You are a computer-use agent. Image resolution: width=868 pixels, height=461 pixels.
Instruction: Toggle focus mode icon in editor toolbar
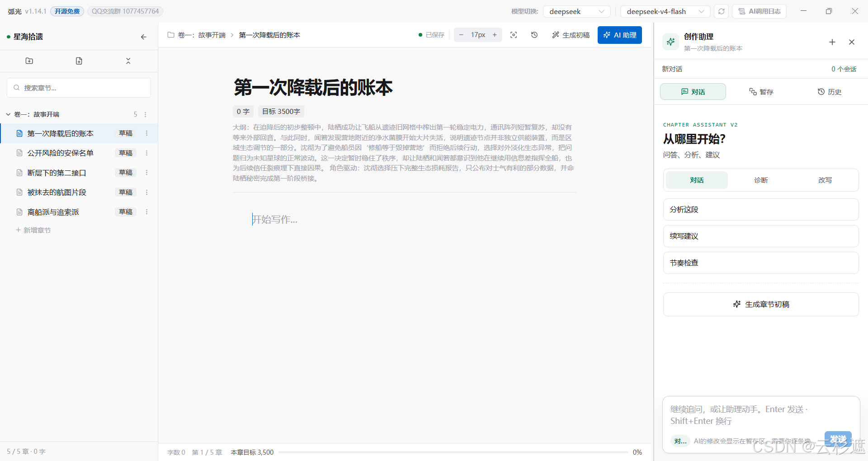point(514,35)
